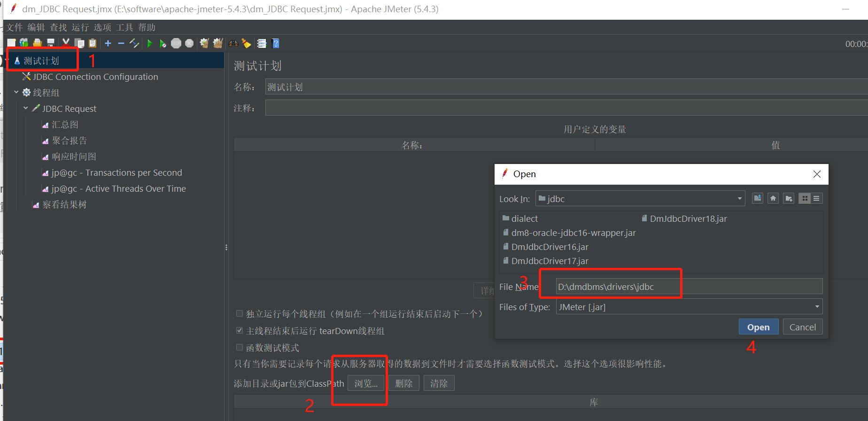Select 响应时间图 in the tree

74,156
